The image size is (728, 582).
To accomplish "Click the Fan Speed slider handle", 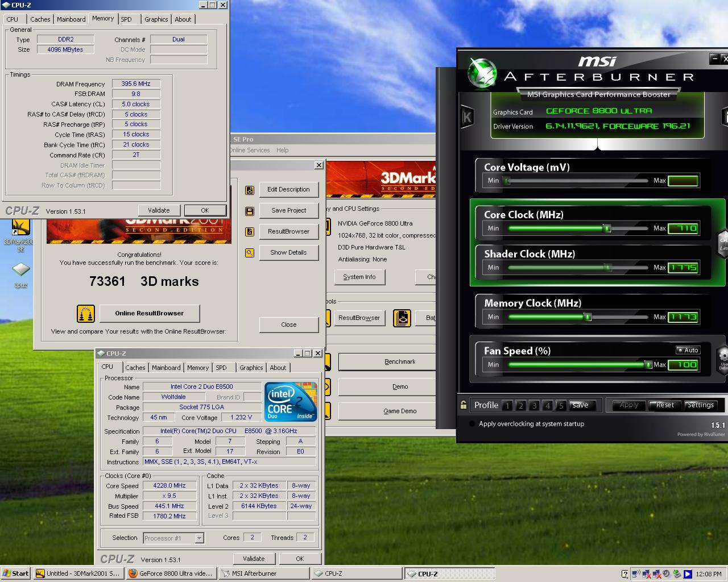I will tap(647, 365).
